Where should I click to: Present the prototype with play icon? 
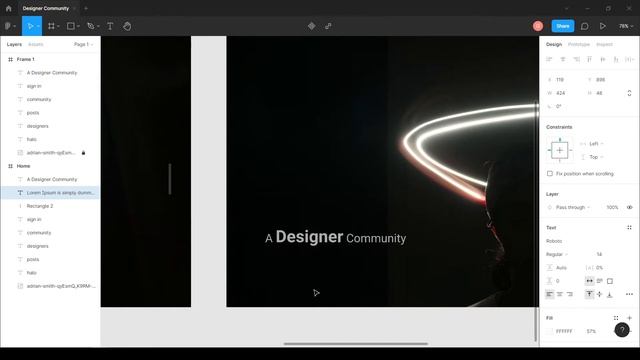click(x=602, y=26)
